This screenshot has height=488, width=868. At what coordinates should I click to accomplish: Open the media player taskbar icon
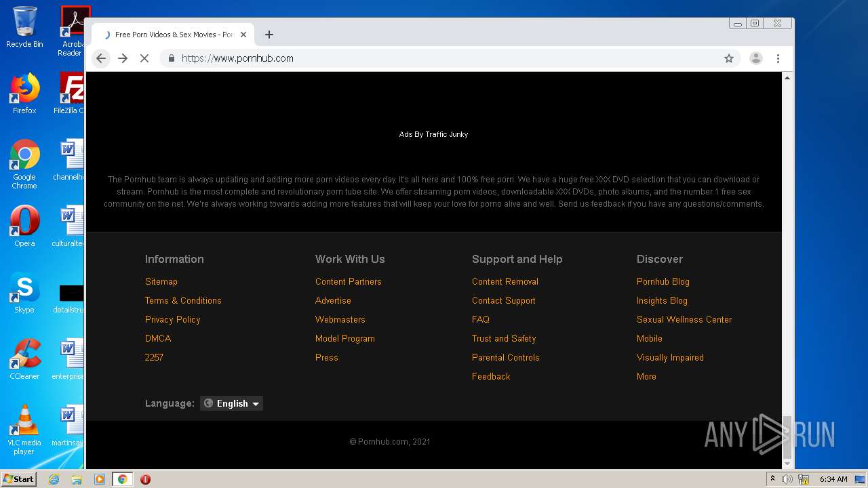[100, 479]
